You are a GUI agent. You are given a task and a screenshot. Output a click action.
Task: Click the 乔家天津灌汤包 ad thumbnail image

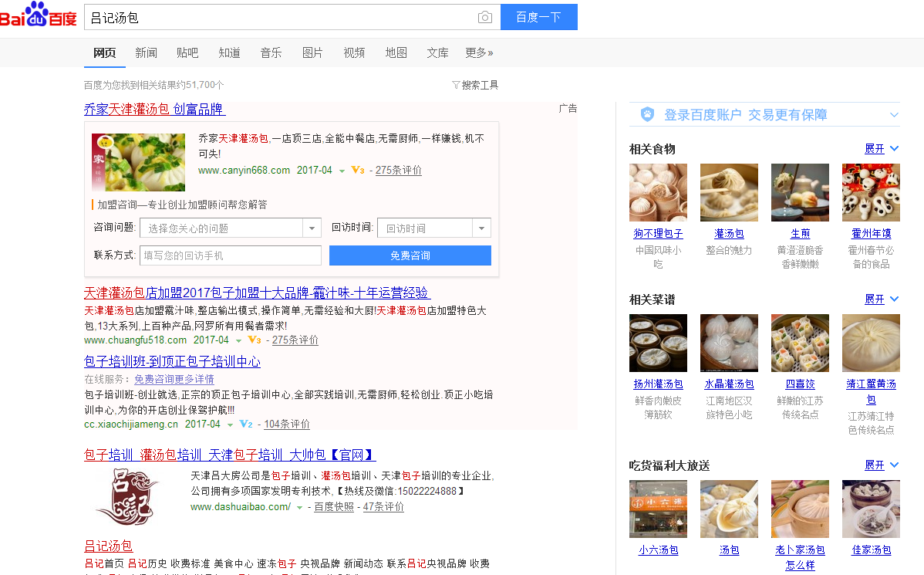coord(139,162)
